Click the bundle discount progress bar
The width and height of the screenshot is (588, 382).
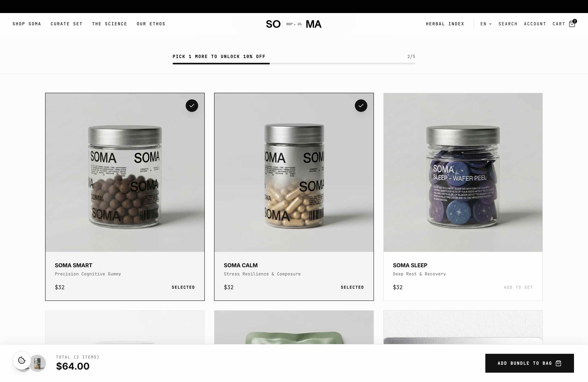pyautogui.click(x=294, y=63)
